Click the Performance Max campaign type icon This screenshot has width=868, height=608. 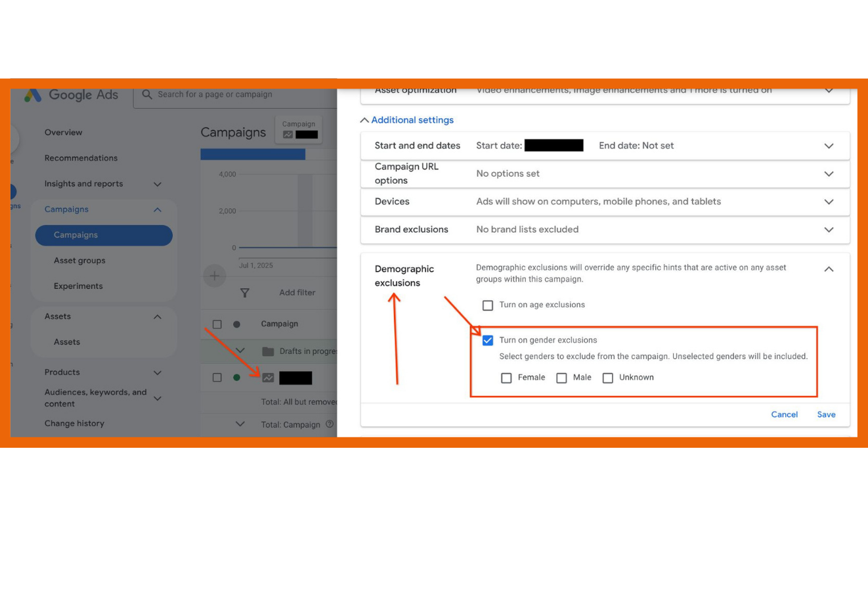coord(268,378)
